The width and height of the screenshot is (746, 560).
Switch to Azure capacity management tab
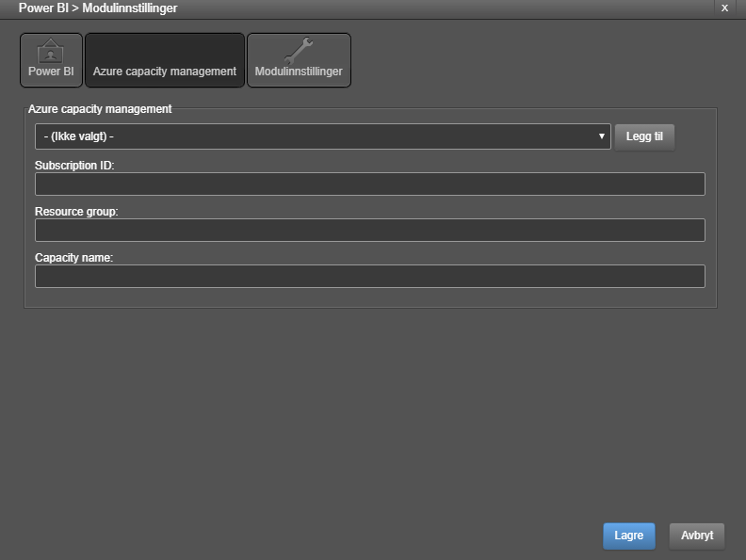[165, 60]
